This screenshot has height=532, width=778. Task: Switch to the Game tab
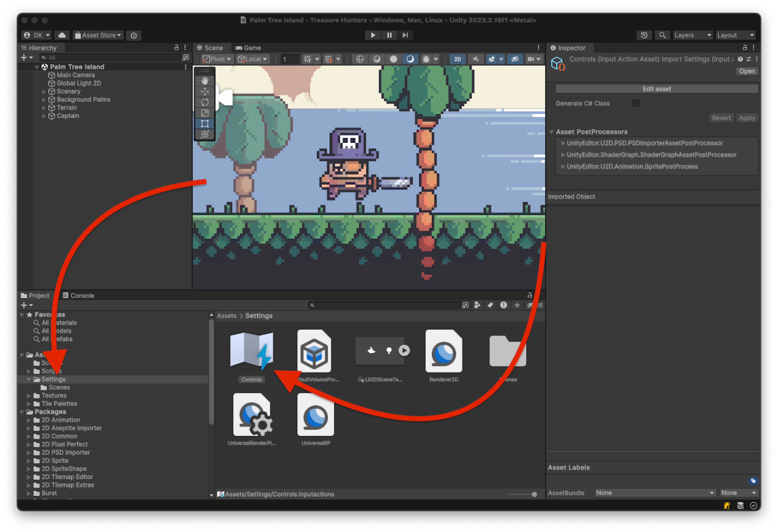pyautogui.click(x=248, y=48)
